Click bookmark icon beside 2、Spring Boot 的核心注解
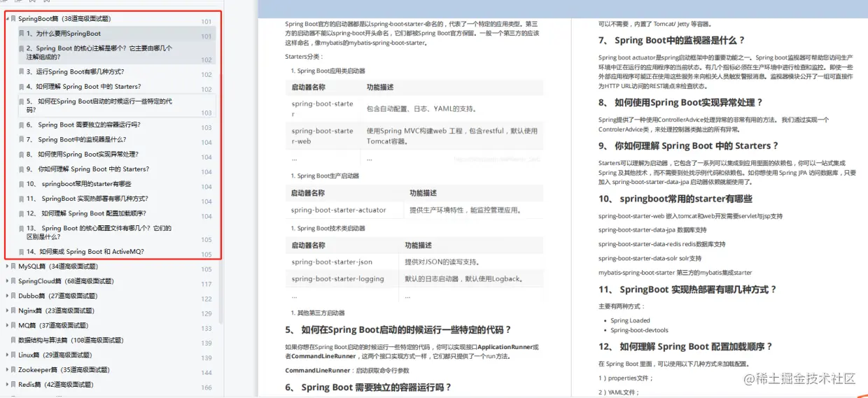868x398 pixels. click(x=22, y=48)
